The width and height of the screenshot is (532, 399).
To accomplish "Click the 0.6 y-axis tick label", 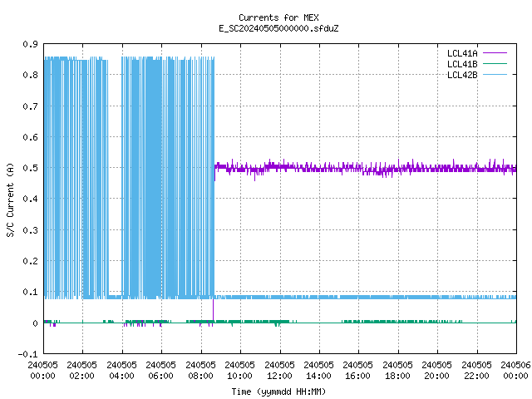I will pyautogui.click(x=30, y=137).
